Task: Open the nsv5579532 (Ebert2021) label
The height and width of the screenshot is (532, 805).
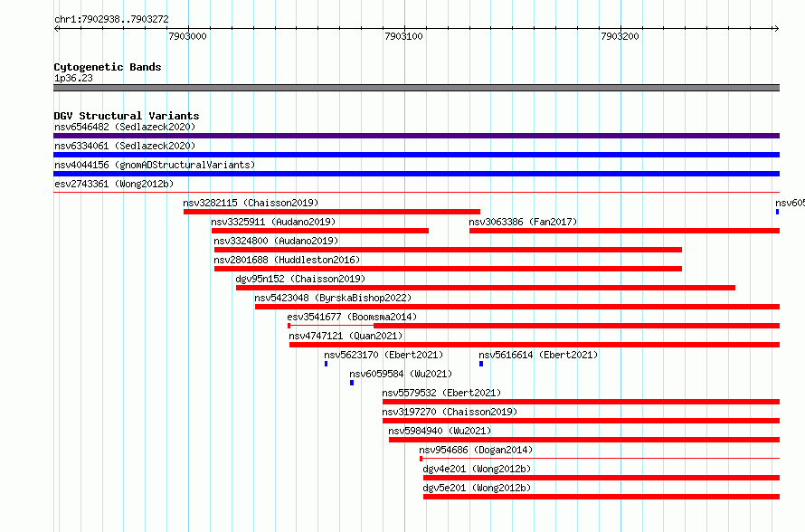Action: click(441, 393)
